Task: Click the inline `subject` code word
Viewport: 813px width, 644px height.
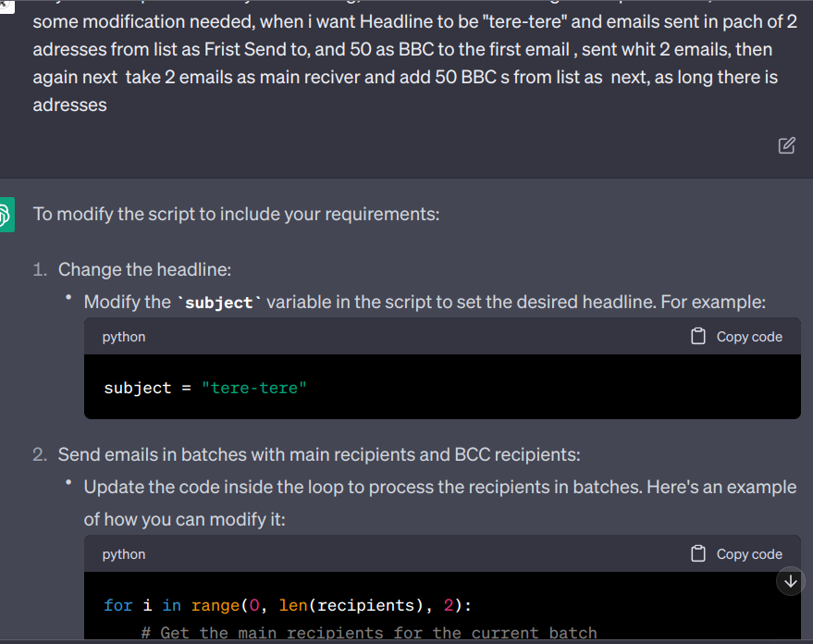Action: [219, 303]
